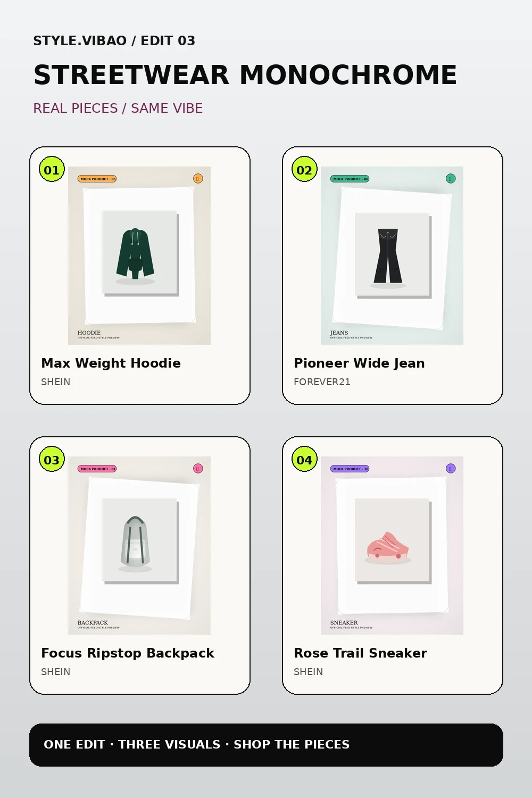Click the Shop The Pieces black banner
The height and width of the screenshot is (798, 532).
(x=266, y=745)
